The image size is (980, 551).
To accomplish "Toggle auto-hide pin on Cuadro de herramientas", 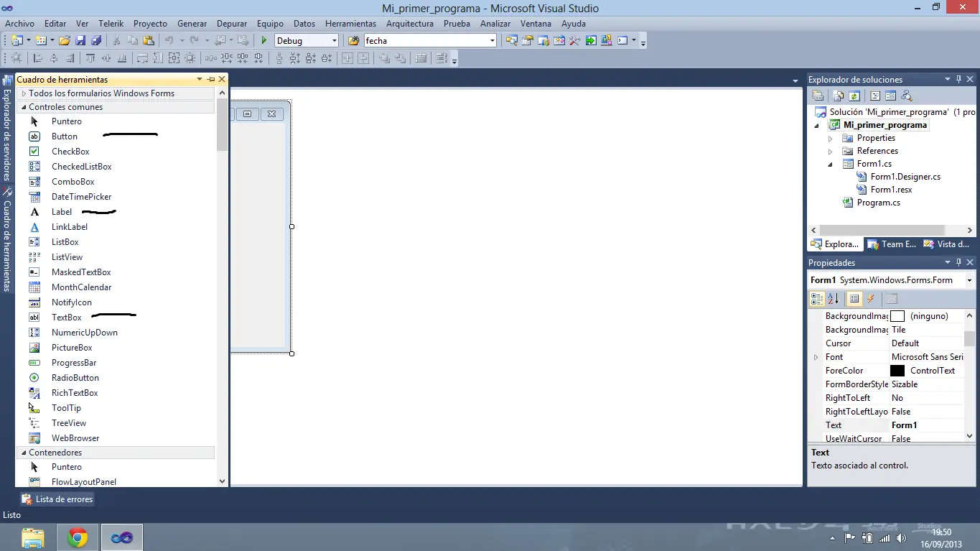I will coord(211,80).
